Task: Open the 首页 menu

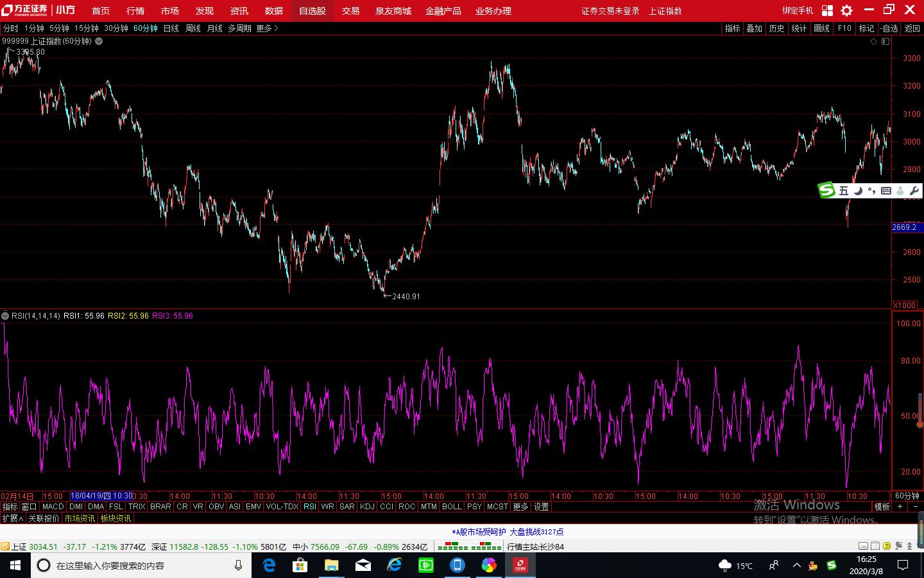Action: tap(101, 11)
